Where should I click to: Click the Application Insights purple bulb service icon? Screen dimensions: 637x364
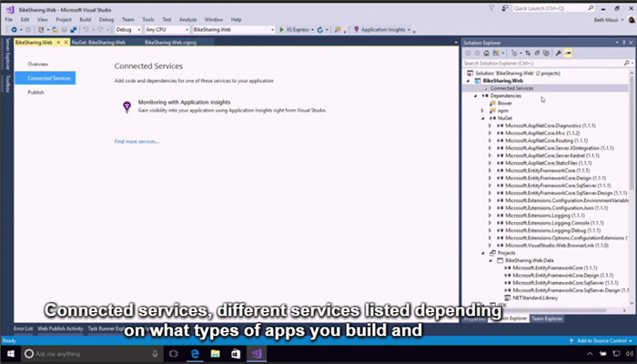(127, 106)
